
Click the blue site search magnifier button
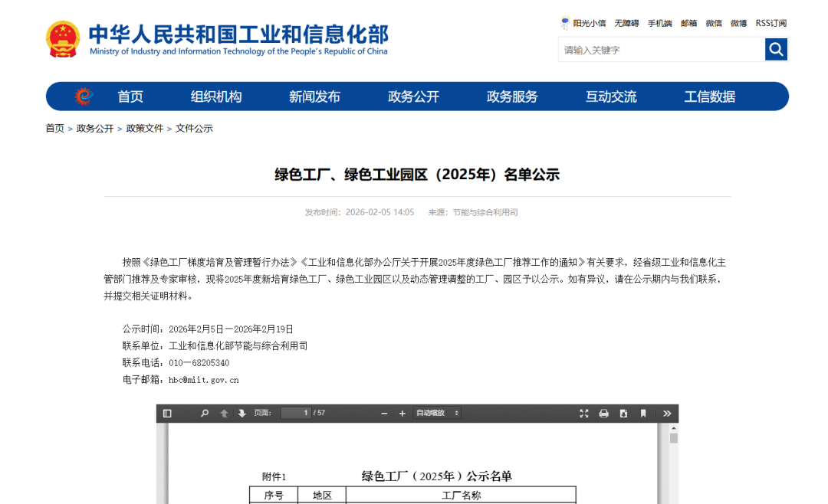[776, 50]
